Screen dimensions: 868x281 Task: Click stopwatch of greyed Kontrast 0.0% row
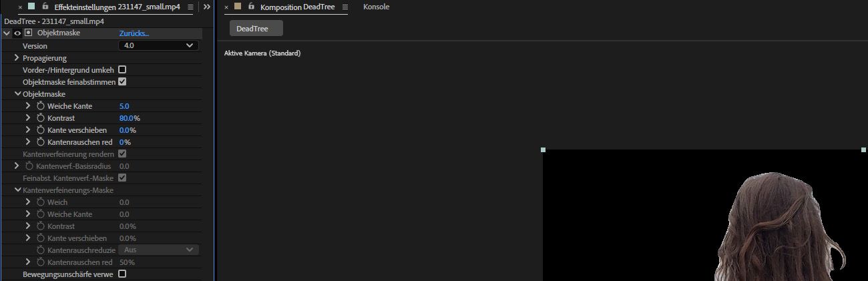click(40, 226)
